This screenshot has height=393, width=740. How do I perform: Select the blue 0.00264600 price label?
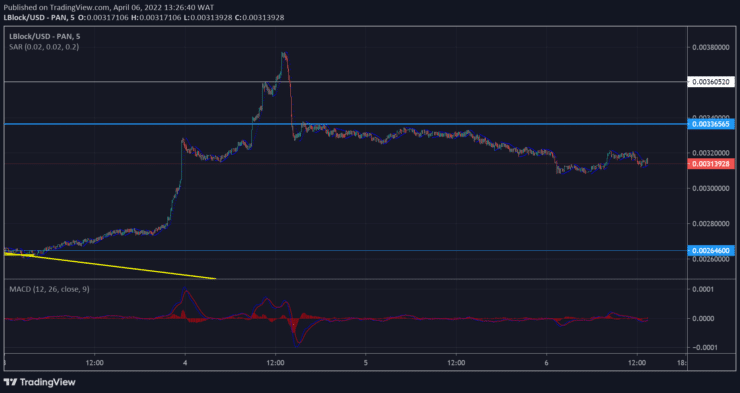711,251
